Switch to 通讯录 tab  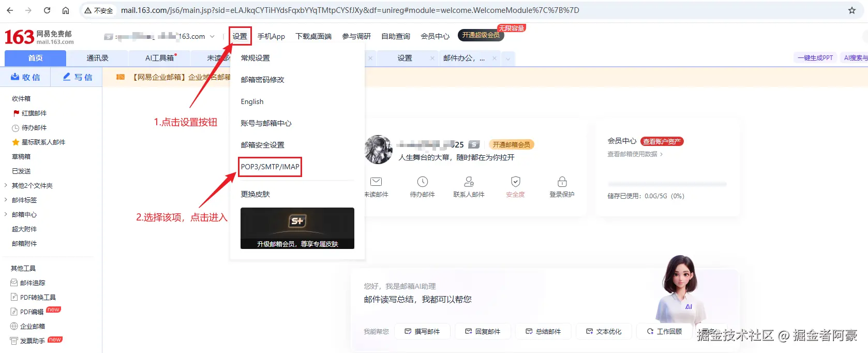point(97,58)
